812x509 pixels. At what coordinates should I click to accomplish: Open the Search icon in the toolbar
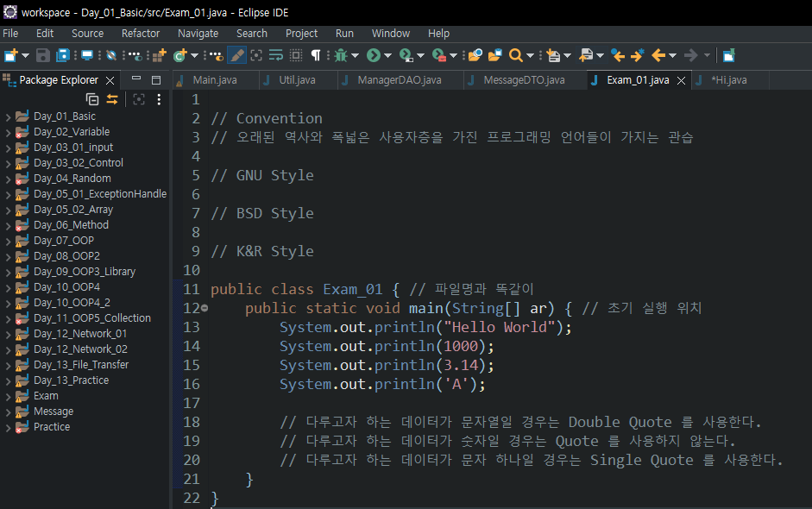click(x=516, y=54)
